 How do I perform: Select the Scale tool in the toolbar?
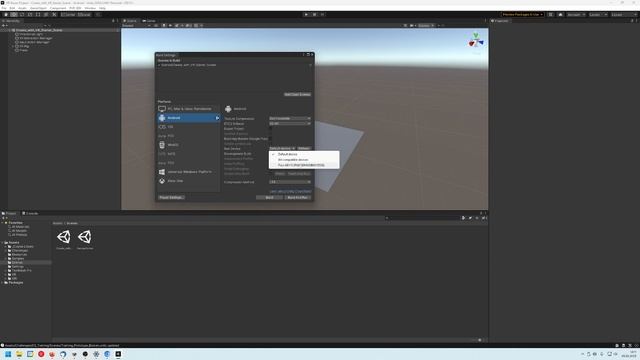point(30,14)
